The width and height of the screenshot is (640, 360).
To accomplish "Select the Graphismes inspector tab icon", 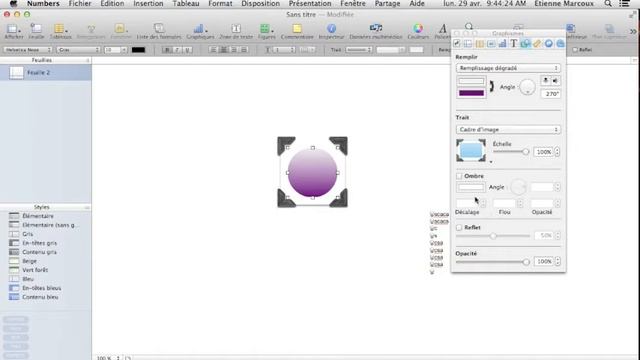I will 525,43.
